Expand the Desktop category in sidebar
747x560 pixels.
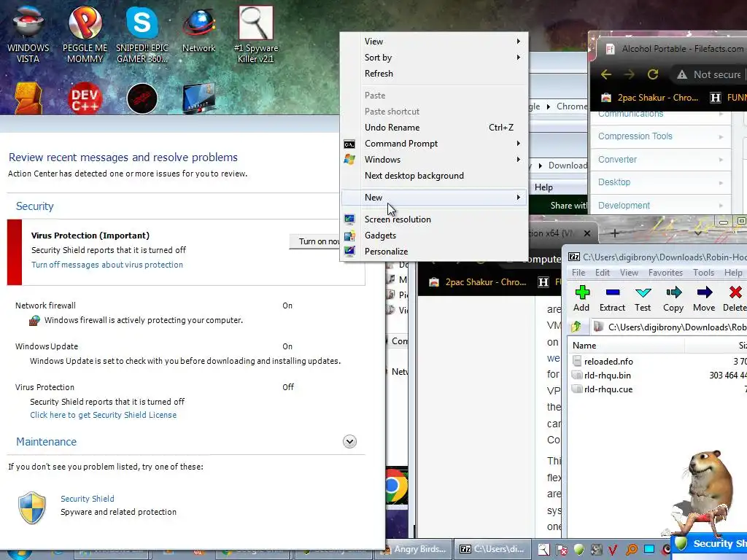[660, 182]
